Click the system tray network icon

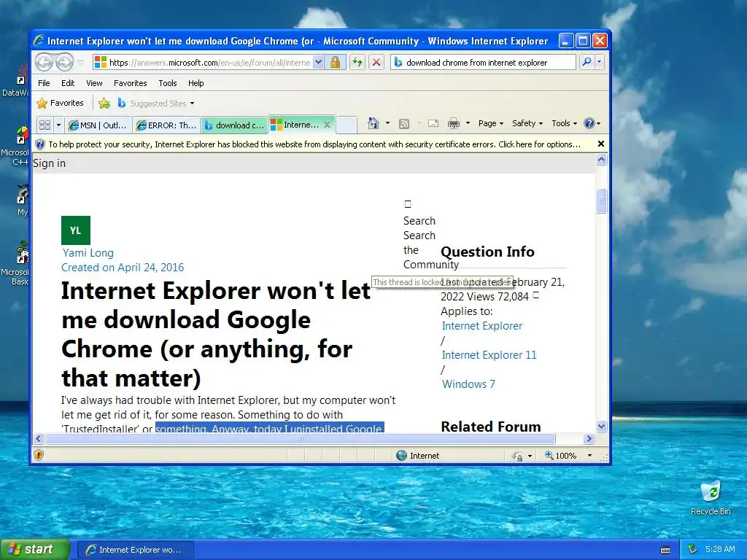pos(693,550)
